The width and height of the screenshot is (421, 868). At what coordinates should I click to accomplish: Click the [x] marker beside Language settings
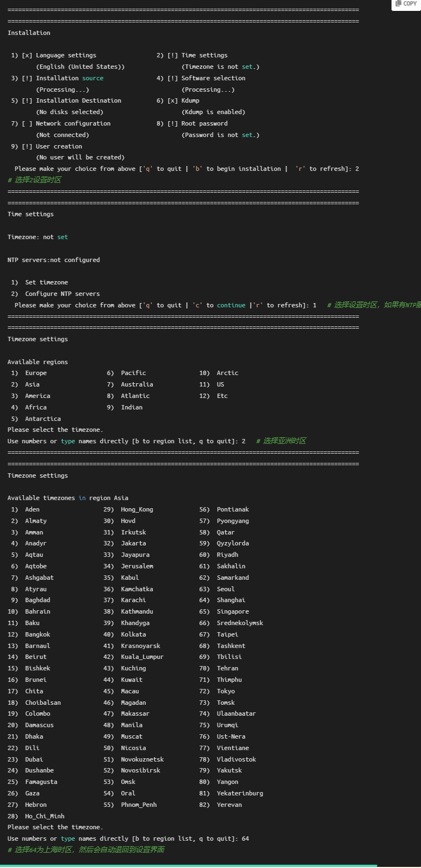click(x=27, y=55)
